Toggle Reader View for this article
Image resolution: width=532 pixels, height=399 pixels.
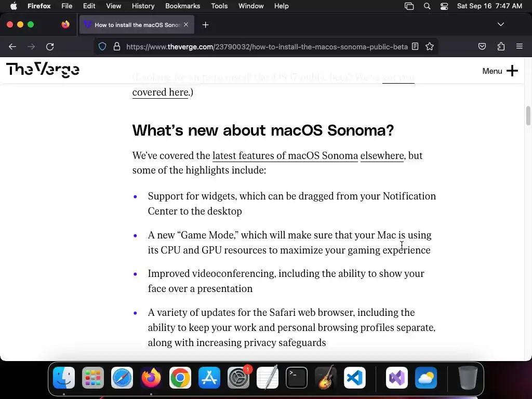pyautogui.click(x=415, y=46)
